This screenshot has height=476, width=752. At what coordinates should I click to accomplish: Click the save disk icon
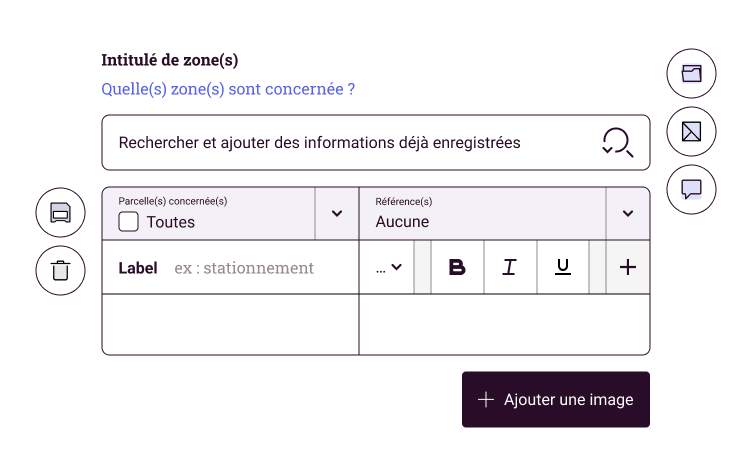click(x=60, y=212)
